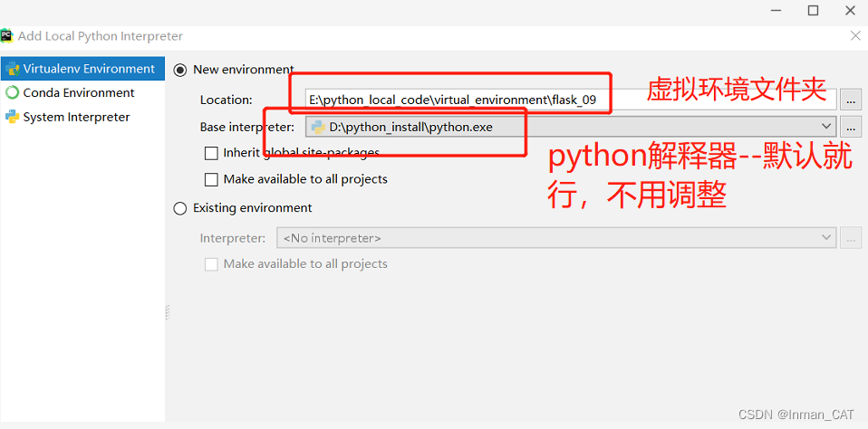Browse for Base interpreter with ellipsis button
Image resolution: width=868 pixels, height=429 pixels.
851,127
